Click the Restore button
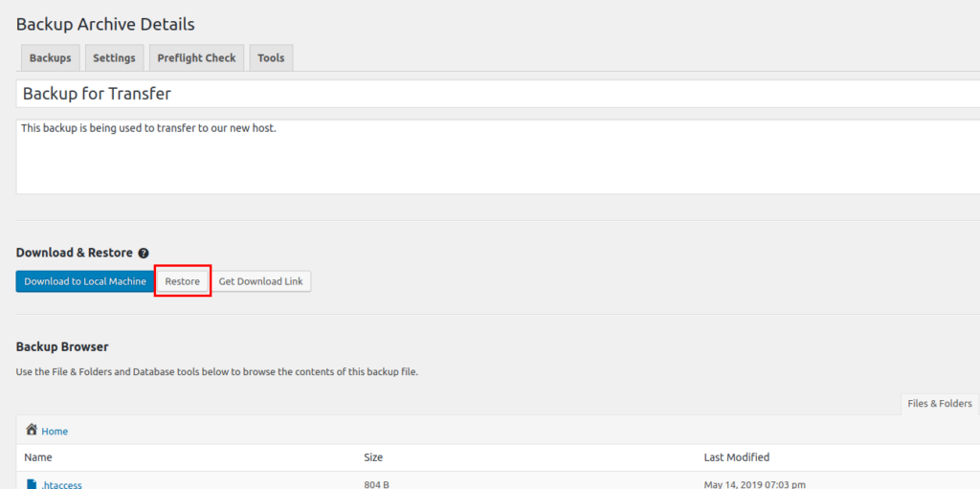This screenshot has width=980, height=489. pyautogui.click(x=182, y=281)
